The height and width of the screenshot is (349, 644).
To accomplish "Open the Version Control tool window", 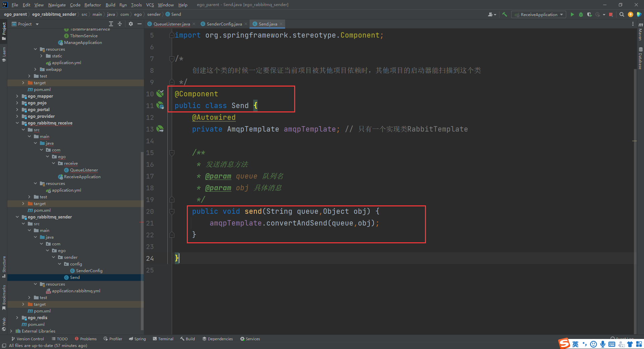I will point(28,339).
